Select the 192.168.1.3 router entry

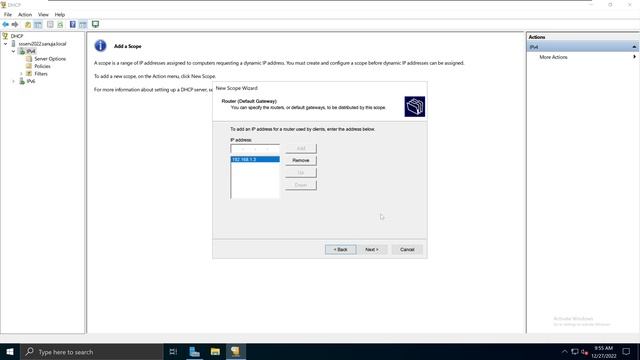click(255, 159)
